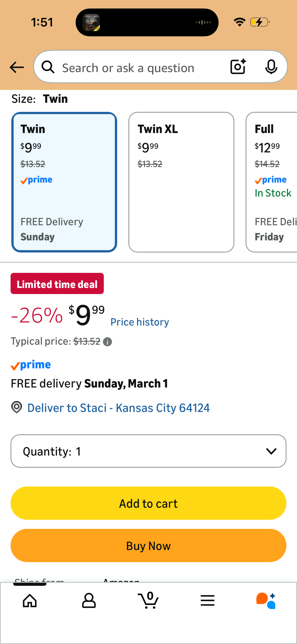The width and height of the screenshot is (297, 644).
Task: Select the Twin XL size option
Action: coord(181,182)
